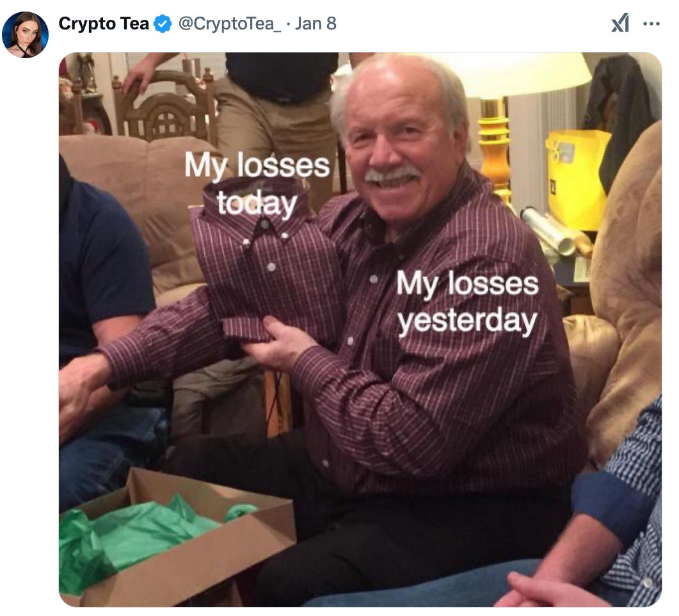Click the "Jan 8" post timestamp
The image size is (679, 616).
point(316,24)
